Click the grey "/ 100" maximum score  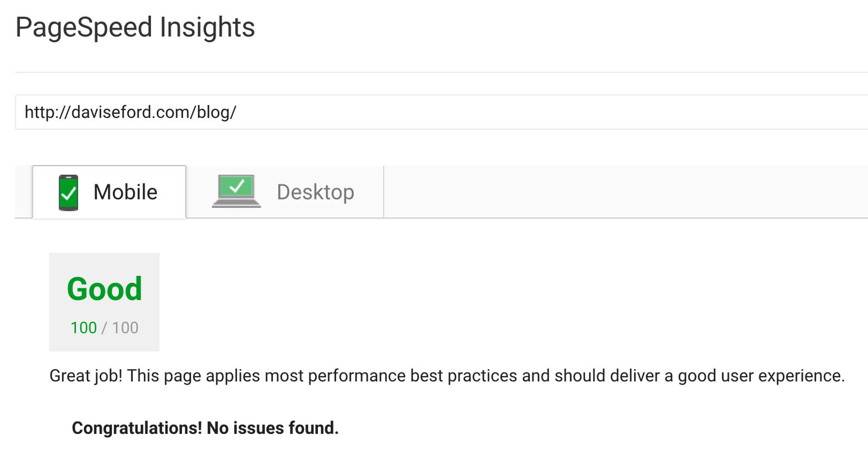point(120,328)
